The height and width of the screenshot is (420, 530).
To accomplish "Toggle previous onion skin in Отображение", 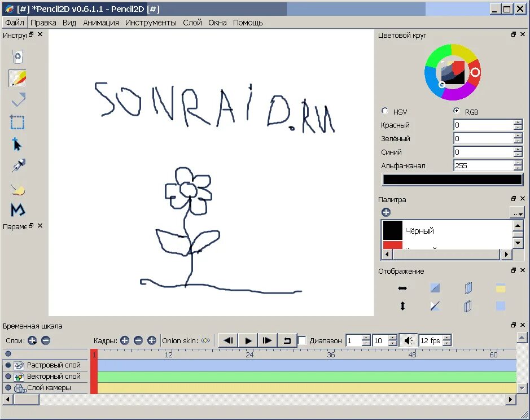I will 468,288.
